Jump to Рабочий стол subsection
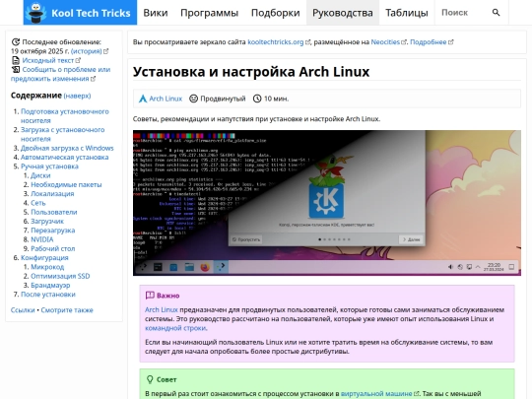 pos(53,248)
